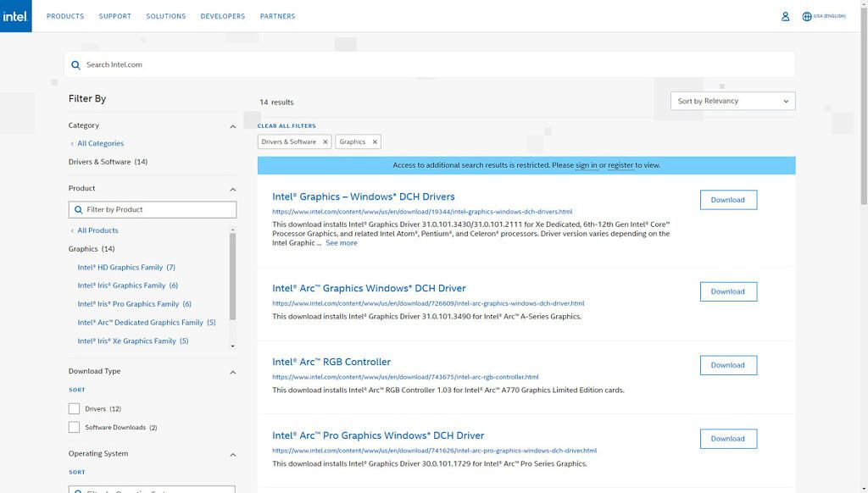The height and width of the screenshot is (493, 868).
Task: Open the Sort by Relevancy dropdown
Action: pos(732,101)
